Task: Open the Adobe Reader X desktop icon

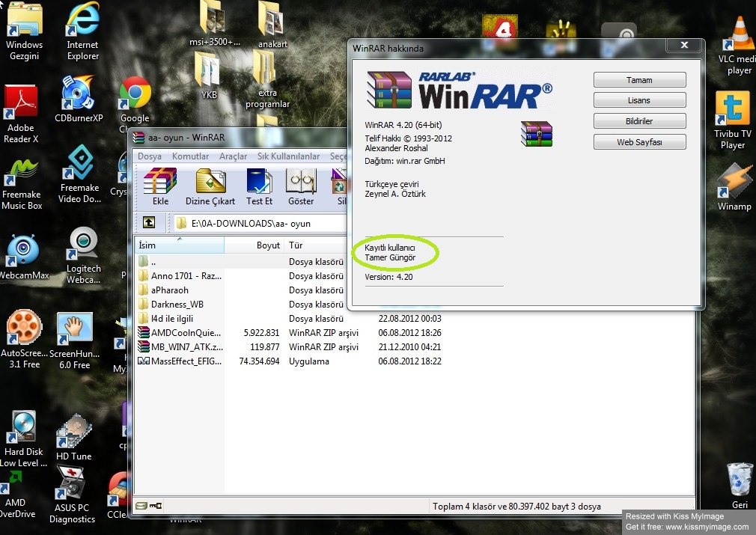Action: coord(21,114)
